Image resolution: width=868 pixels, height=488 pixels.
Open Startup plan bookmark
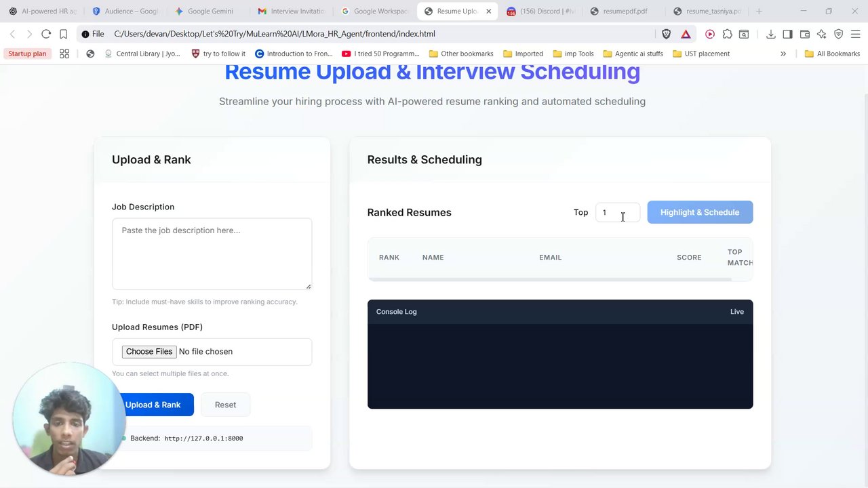tap(27, 54)
